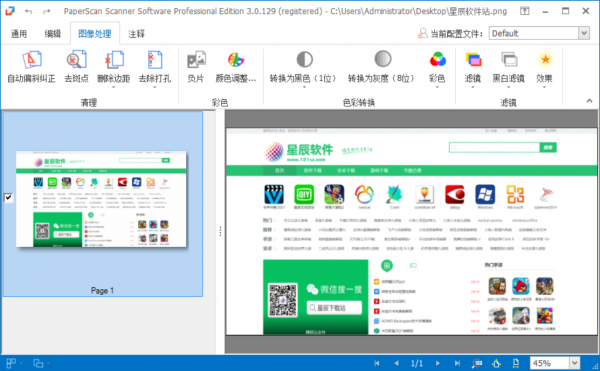Click the user profile icon beside 当前配置文件
The image size is (600, 371).
(422, 34)
